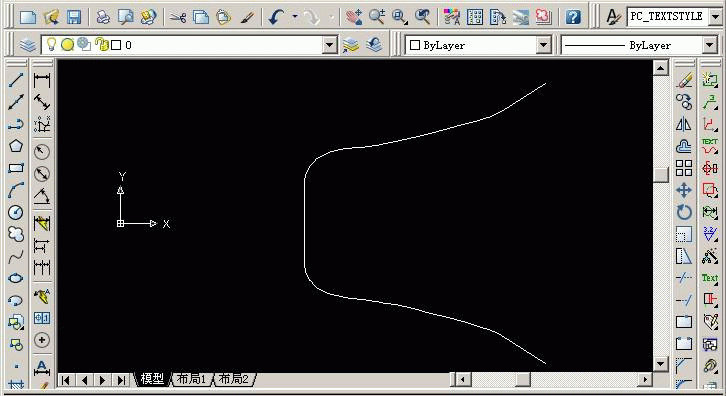Open the Undo history dropdown arrow
The width and height of the screenshot is (726, 396).
(x=295, y=17)
